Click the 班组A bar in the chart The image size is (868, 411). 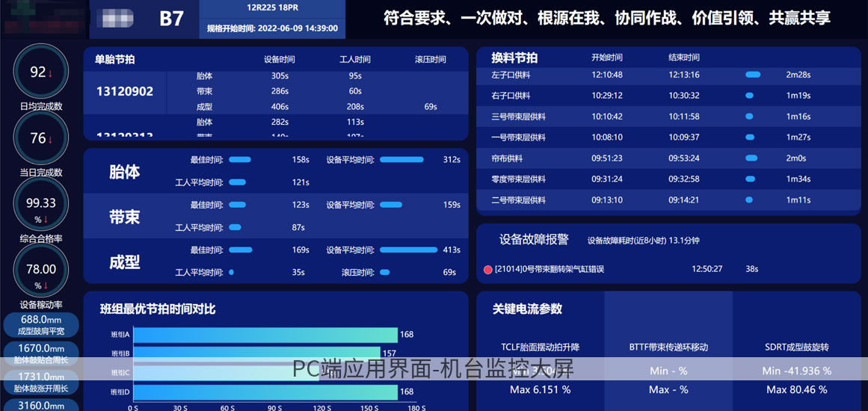(x=265, y=335)
